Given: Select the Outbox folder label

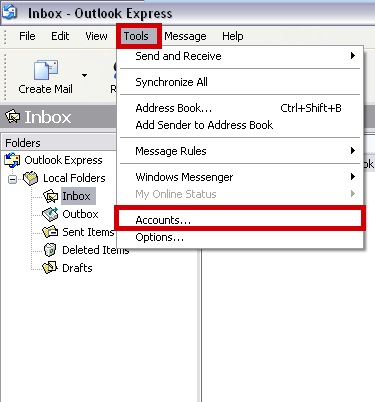Looking at the screenshot, I should pyautogui.click(x=80, y=214).
